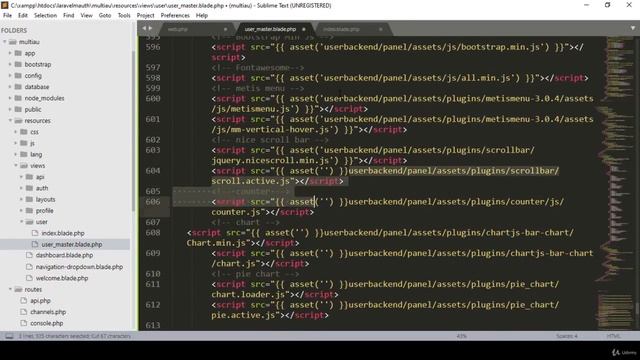
Task: Click 'Chart.min.js' on line 608
Action: pos(216,243)
